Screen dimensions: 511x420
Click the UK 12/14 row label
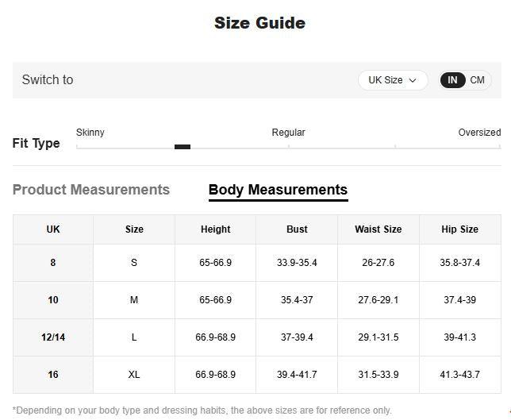[53, 337]
